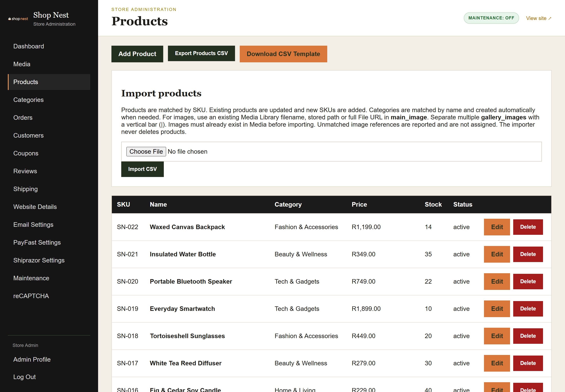Open the Orders section

(49, 118)
